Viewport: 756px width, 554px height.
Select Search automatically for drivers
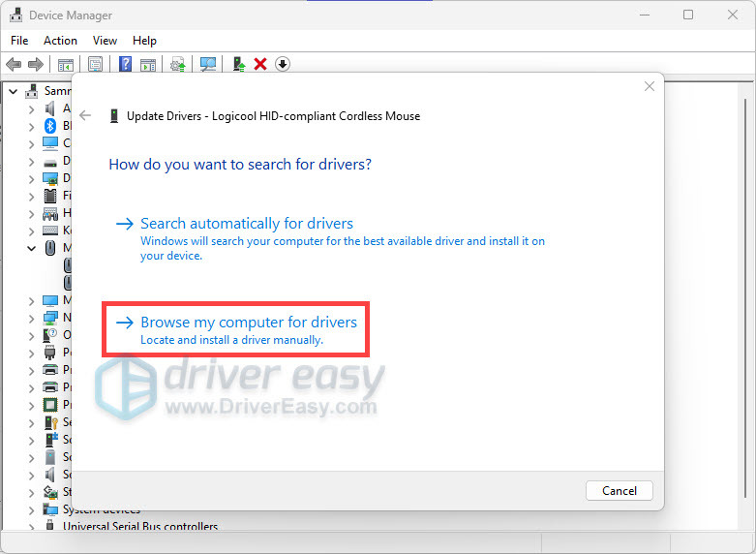(246, 224)
